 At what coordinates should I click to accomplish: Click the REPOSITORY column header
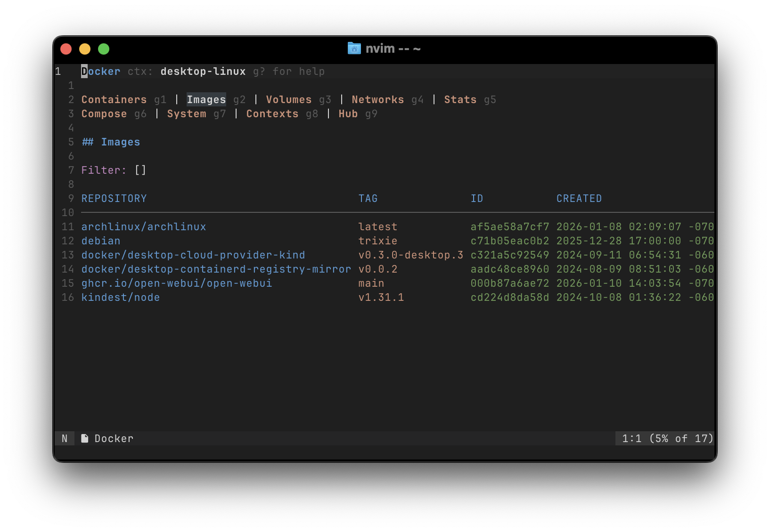tap(114, 199)
